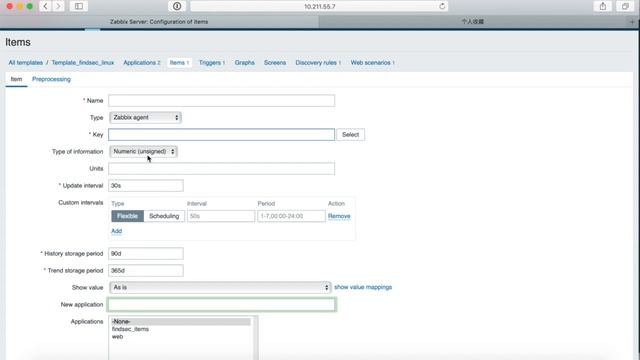
Task: Open Items section of template
Action: pyautogui.click(x=179, y=62)
